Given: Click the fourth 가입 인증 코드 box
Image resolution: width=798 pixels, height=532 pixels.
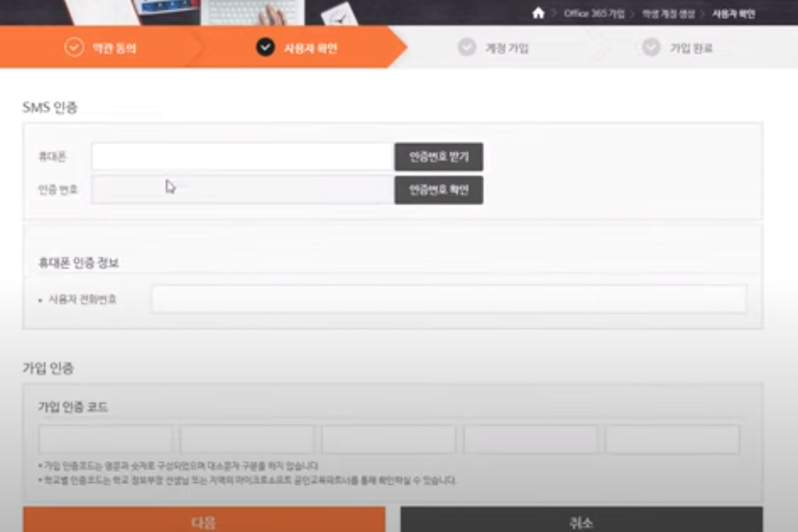Looking at the screenshot, I should tap(530, 440).
